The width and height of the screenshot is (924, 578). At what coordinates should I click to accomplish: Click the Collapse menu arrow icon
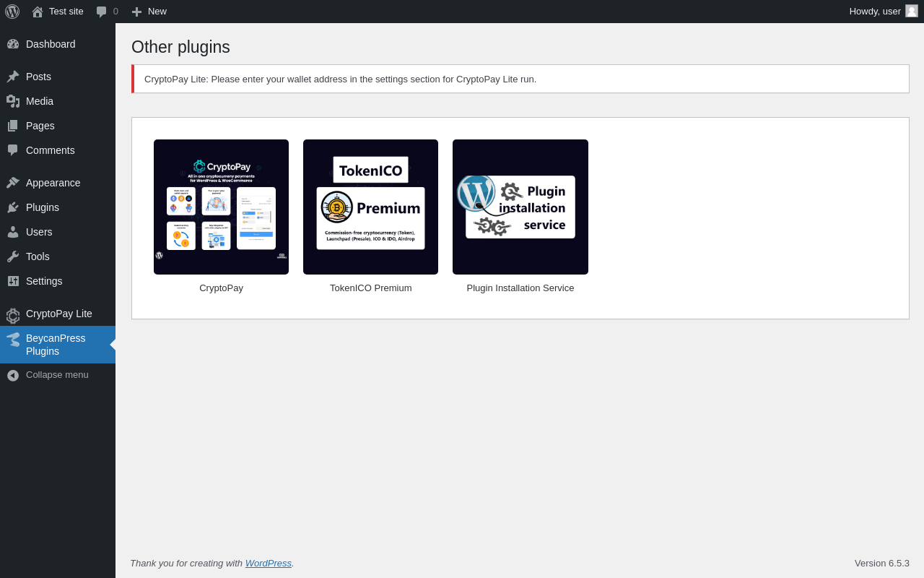13,376
